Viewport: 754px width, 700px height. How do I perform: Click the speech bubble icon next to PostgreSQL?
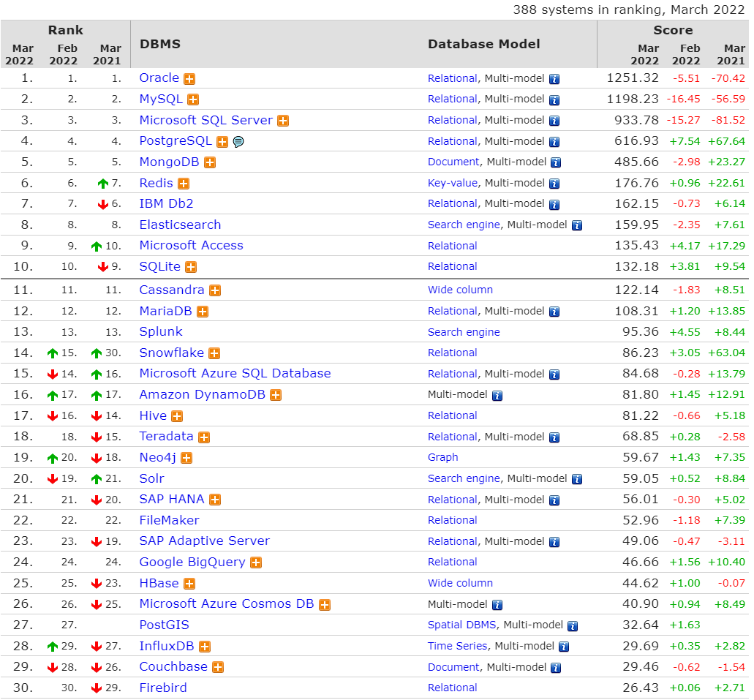tap(238, 142)
